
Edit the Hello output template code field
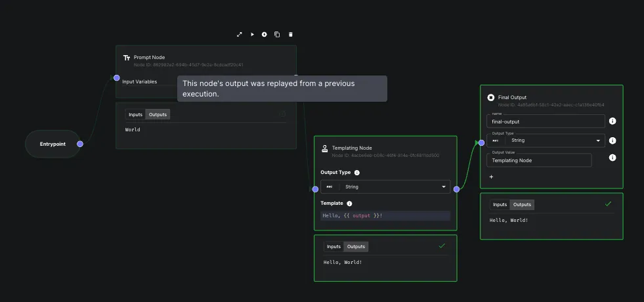pyautogui.click(x=385, y=216)
